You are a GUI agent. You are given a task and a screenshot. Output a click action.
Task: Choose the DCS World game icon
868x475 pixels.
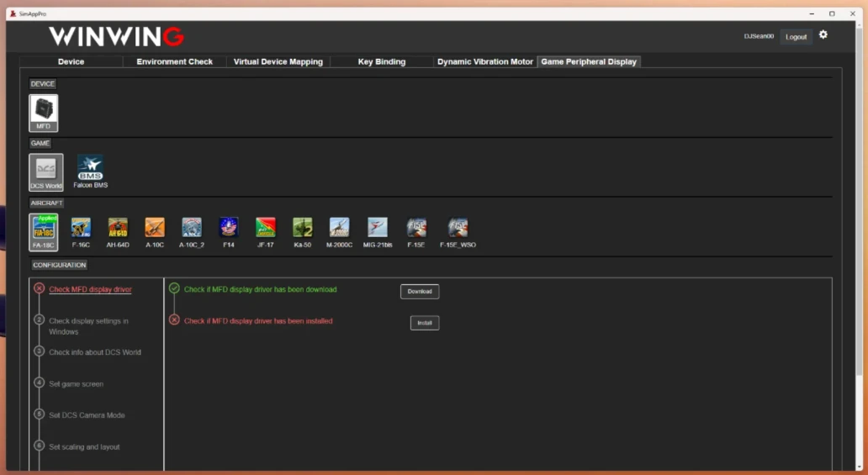coord(46,172)
